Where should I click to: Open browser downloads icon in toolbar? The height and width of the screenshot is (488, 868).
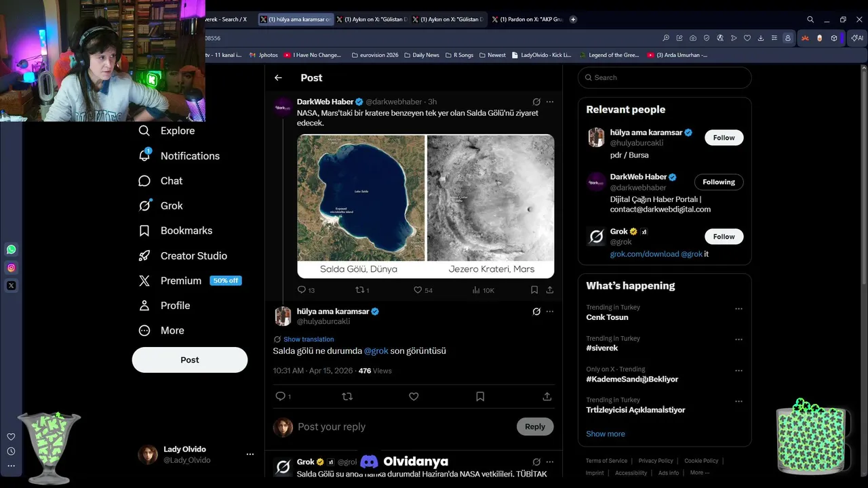pos(760,38)
